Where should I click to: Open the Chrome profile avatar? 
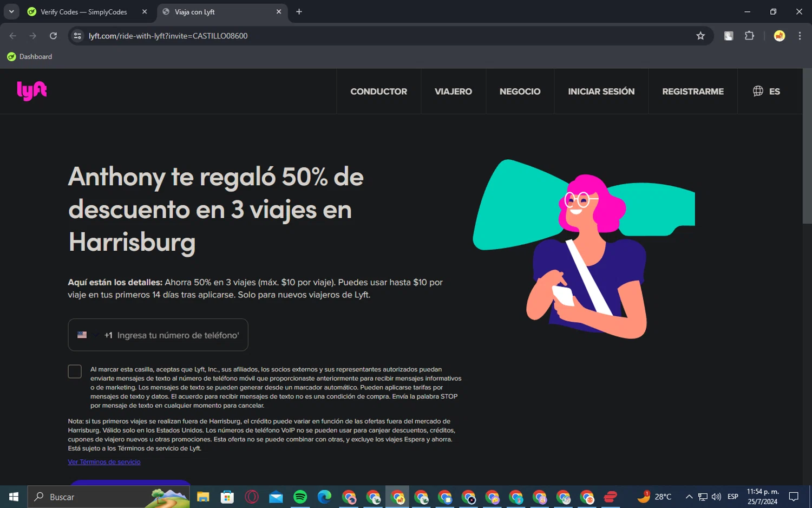(x=780, y=36)
